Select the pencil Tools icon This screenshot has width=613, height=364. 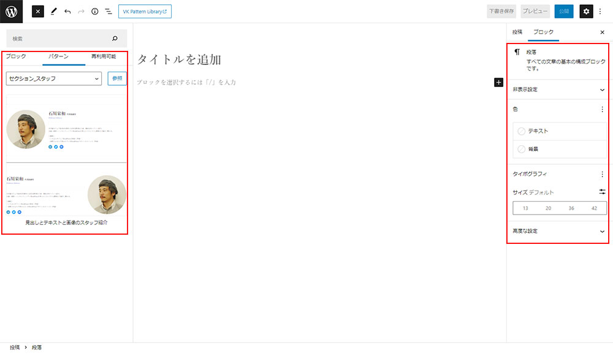pos(53,11)
